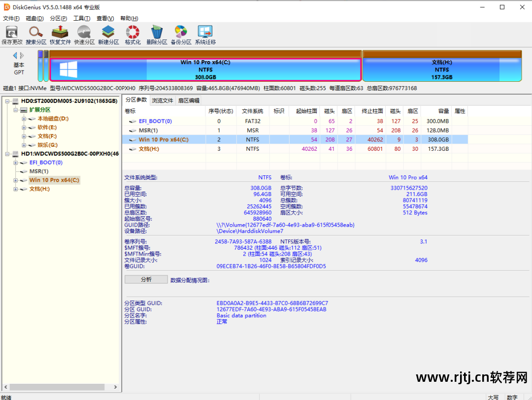Select the 恢复文件 (Recover Files) tool
Screen dimensions: 532x400
point(60,33)
